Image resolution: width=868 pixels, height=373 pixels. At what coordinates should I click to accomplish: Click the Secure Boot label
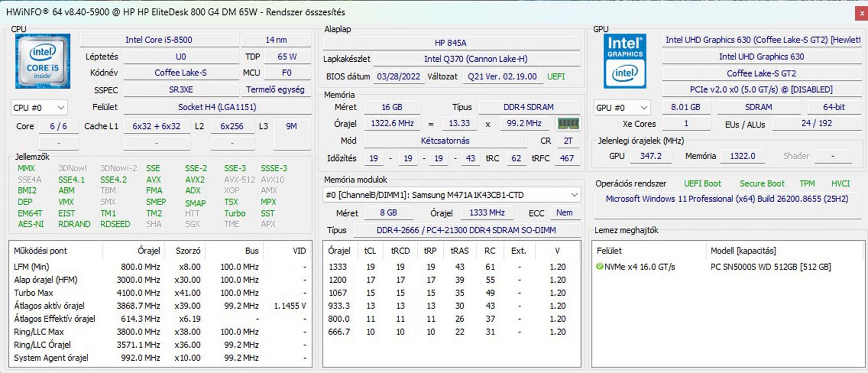[762, 183]
